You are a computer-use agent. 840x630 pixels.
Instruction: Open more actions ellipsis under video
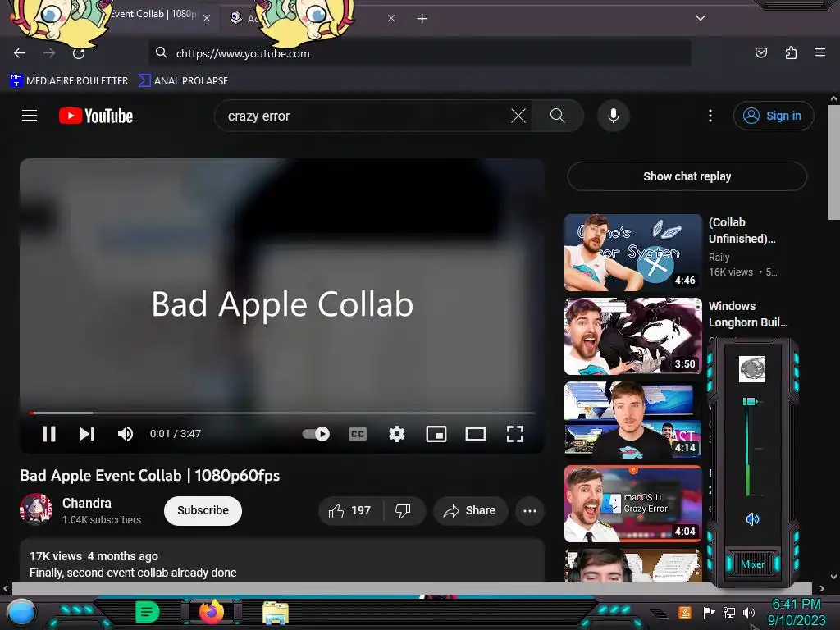pos(530,511)
